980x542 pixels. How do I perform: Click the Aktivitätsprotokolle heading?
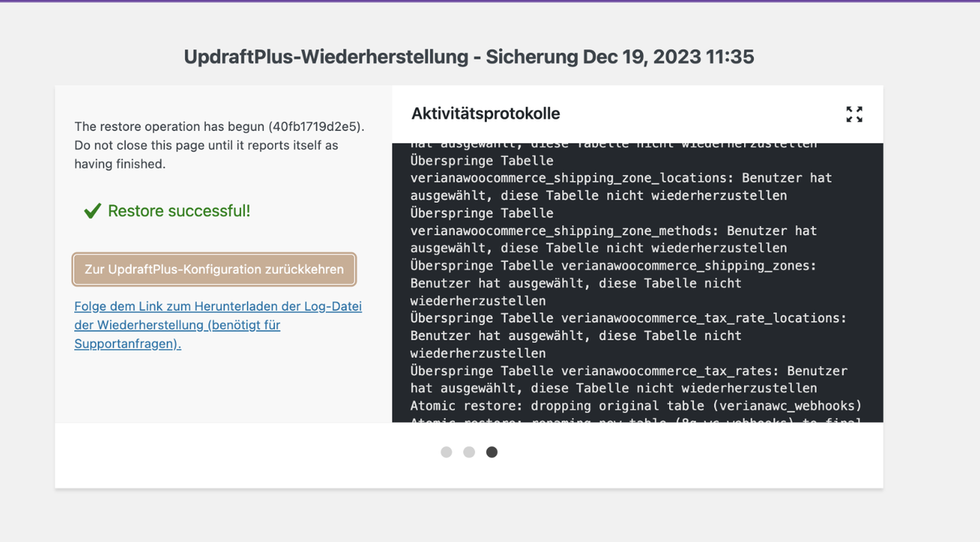[485, 113]
